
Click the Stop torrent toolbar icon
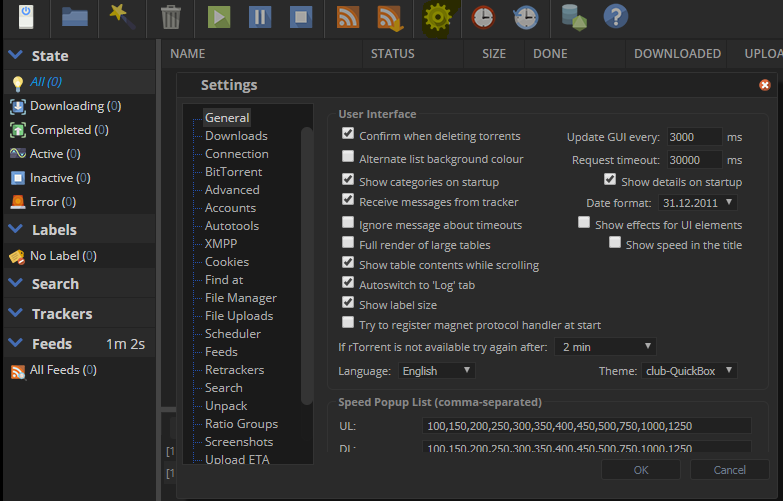pos(299,17)
